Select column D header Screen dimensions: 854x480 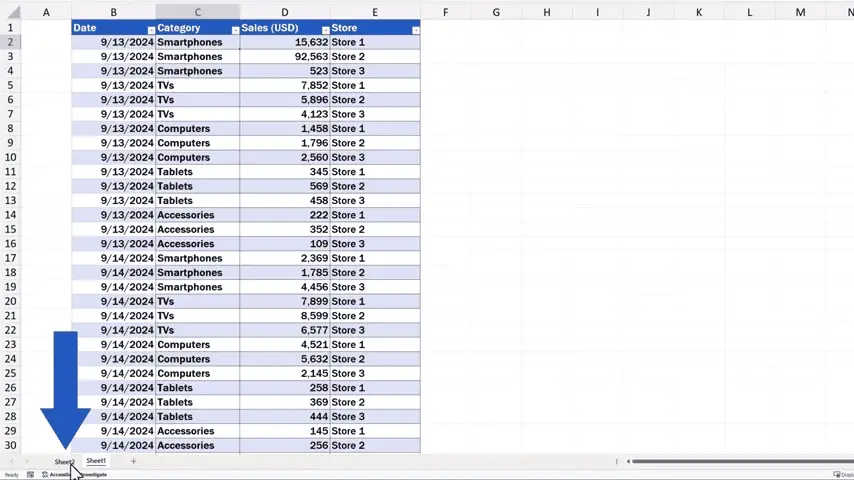pos(284,12)
